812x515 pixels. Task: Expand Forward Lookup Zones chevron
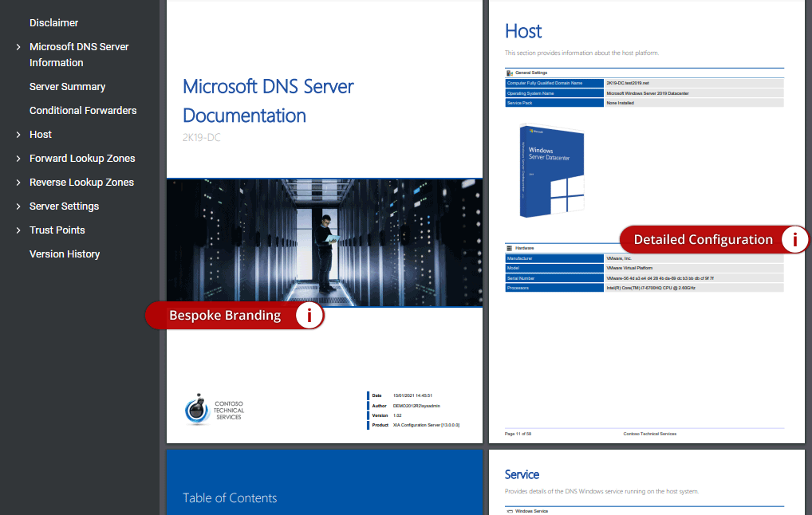coord(18,159)
